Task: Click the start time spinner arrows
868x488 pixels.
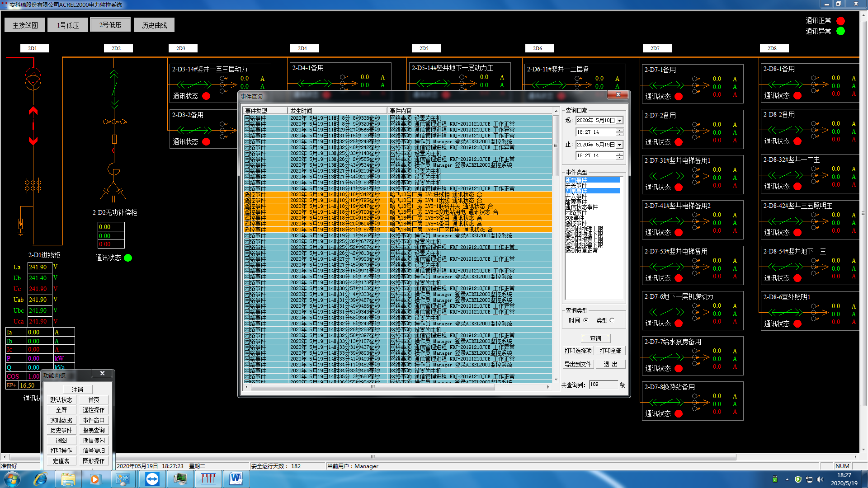Action: 619,132
